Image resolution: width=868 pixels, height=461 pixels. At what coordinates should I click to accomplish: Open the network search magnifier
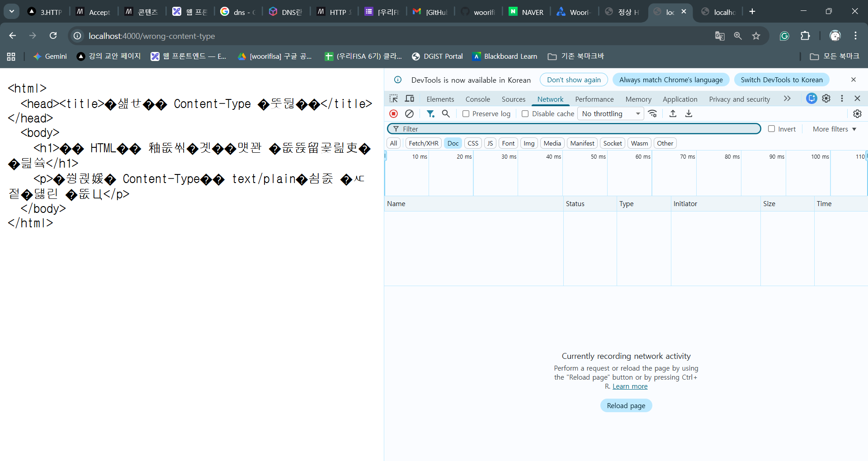[x=446, y=114]
